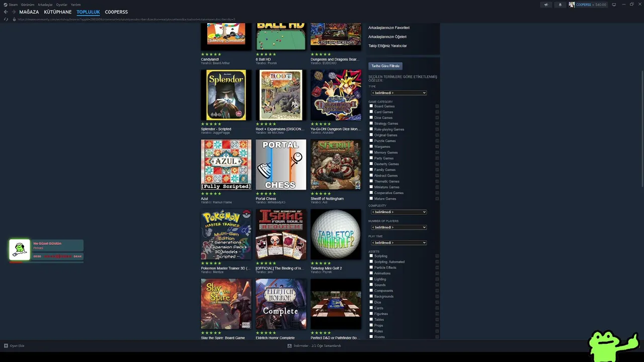Open the COOPERSS profile tab
This screenshot has width=644, height=362.
click(116, 12)
